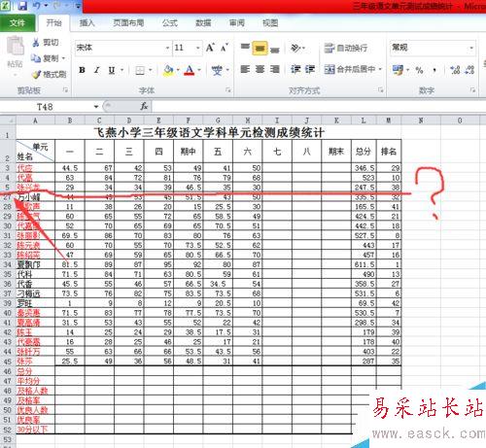The image size is (486, 448).
Task: Select the Format Painter (格式刷) brush
Action: coord(36,75)
